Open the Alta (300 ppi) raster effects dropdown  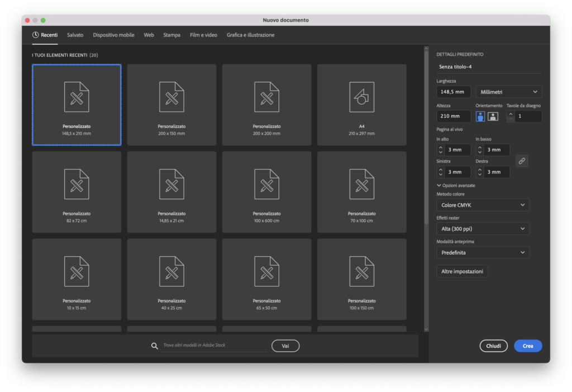[x=483, y=228]
